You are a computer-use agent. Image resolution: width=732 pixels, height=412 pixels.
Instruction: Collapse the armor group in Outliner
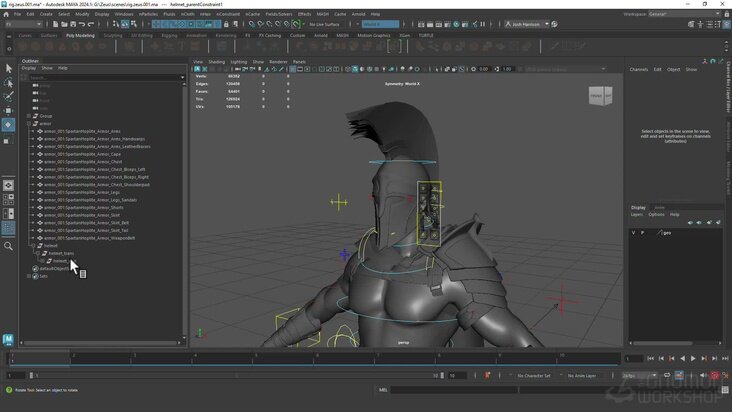tap(29, 124)
